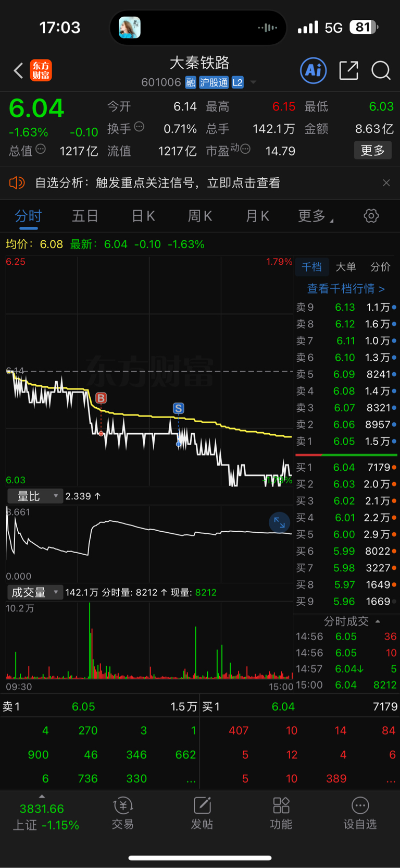Tap the L2 level badge
This screenshot has width=400, height=868.
point(238,82)
